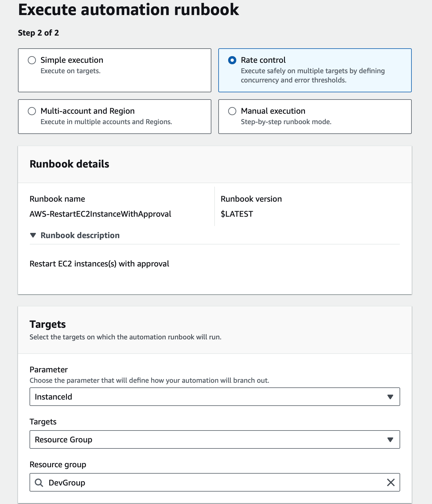Viewport: 432px width, 504px height.
Task: Click the arrow icon of the Parameter dropdown
Action: [390, 397]
